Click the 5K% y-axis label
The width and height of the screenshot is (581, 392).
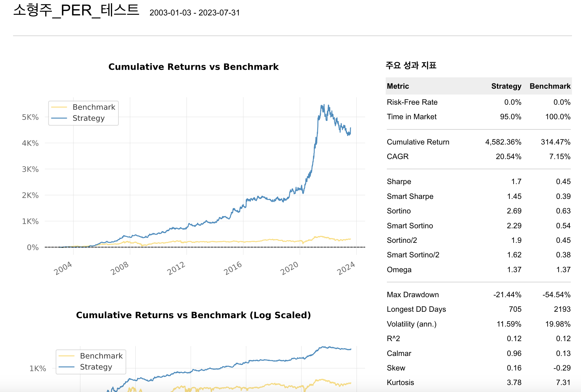coord(30,117)
